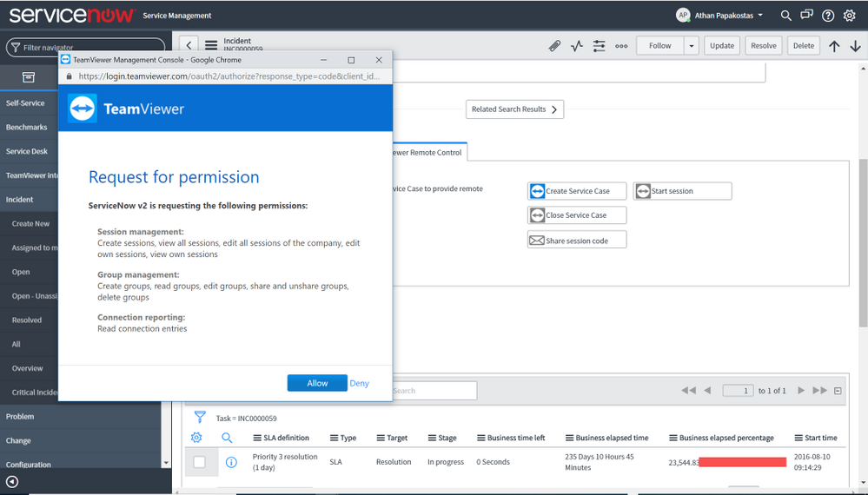Open the Stage column menu

pyautogui.click(x=432, y=438)
